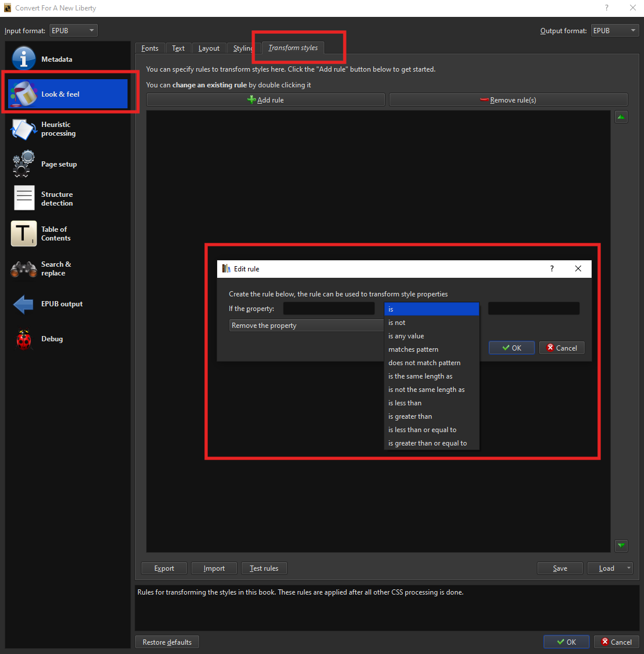This screenshot has height=654, width=644.
Task: Switch to Fonts tab
Action: tap(150, 48)
